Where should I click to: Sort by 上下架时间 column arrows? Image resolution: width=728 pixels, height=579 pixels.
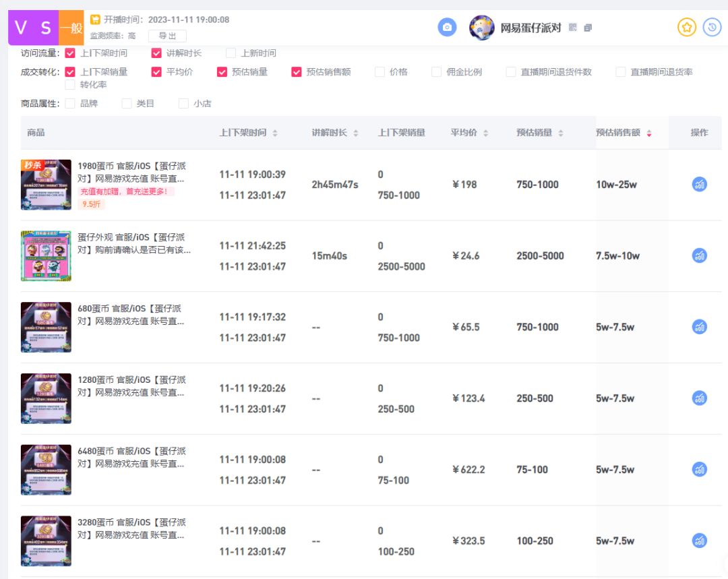pyautogui.click(x=275, y=133)
